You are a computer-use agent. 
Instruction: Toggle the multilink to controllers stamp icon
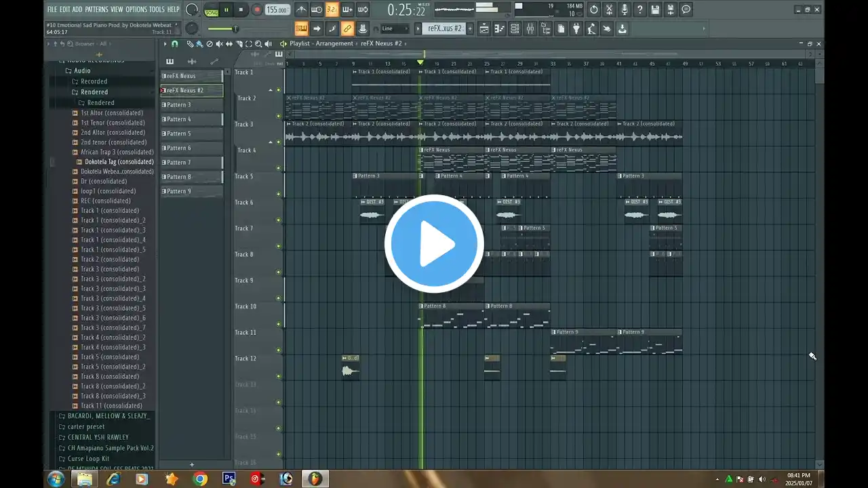coord(363,28)
